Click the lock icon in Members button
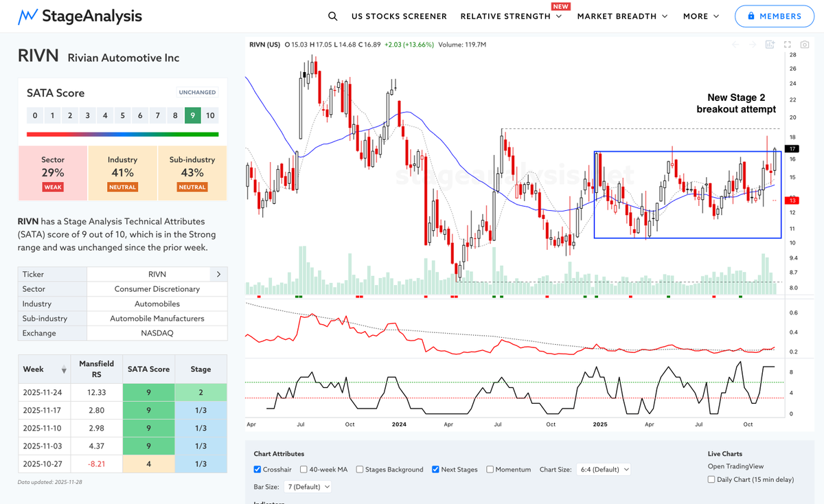 tap(751, 16)
